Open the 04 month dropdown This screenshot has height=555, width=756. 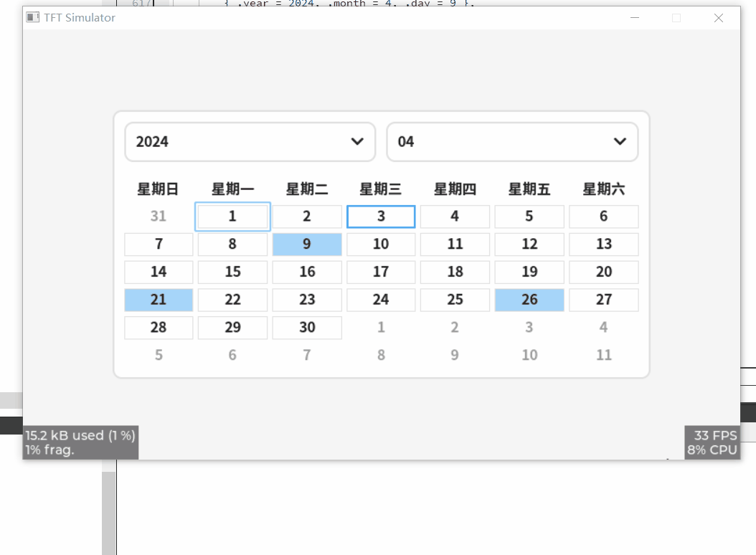tap(511, 141)
